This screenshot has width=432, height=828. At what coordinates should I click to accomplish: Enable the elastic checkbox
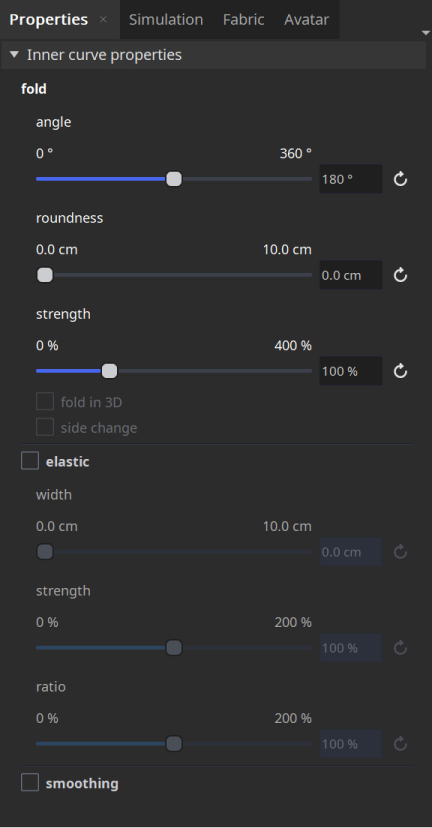30,461
